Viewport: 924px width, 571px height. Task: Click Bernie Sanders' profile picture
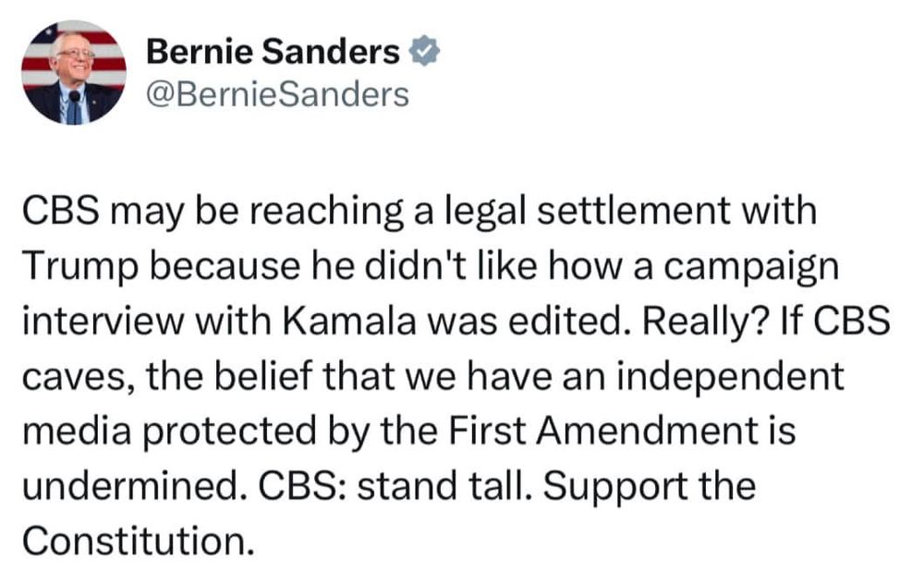(73, 73)
